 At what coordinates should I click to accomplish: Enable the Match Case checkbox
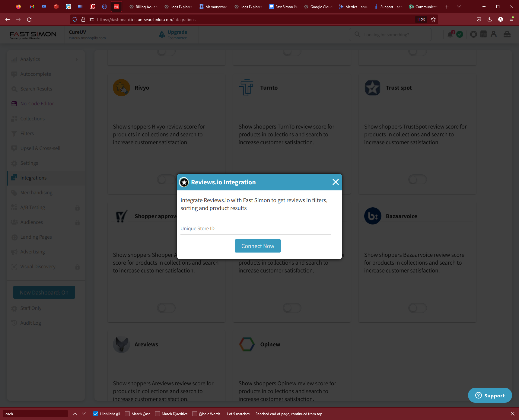(x=127, y=414)
